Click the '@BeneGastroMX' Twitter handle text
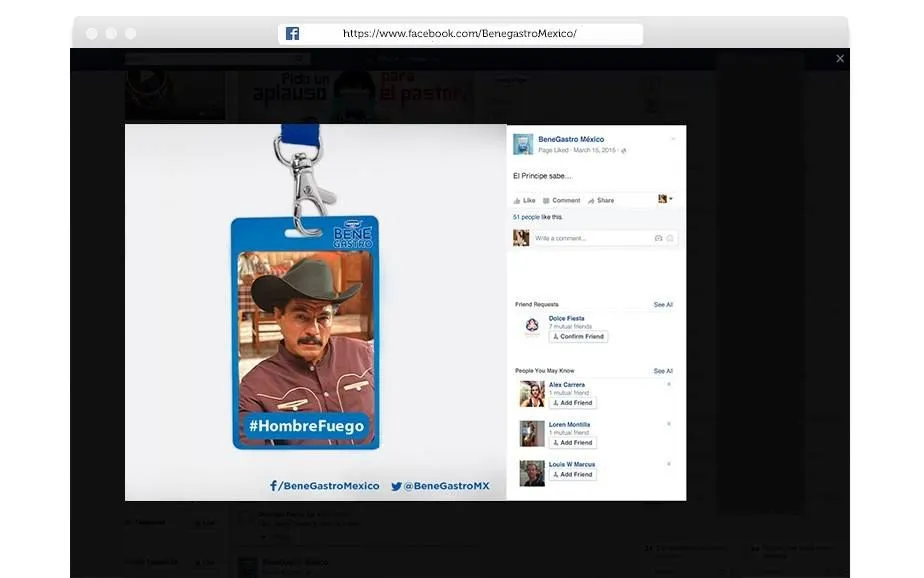 (446, 486)
